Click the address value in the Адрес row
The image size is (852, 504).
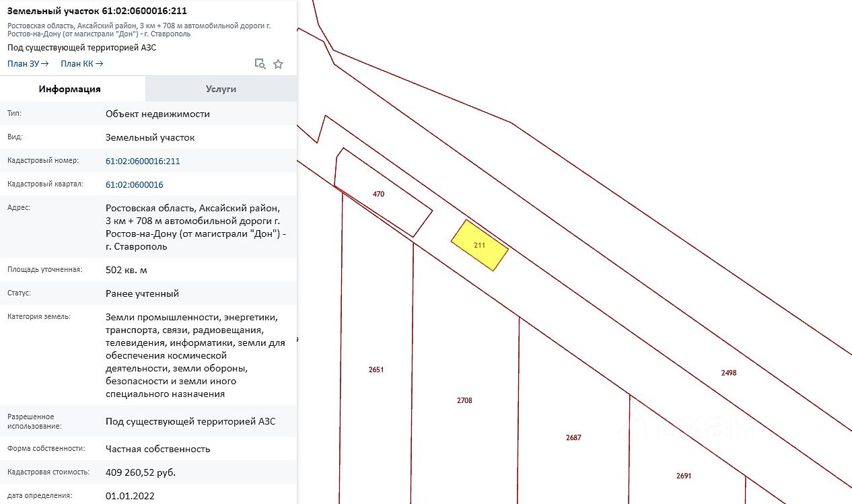coord(196,227)
